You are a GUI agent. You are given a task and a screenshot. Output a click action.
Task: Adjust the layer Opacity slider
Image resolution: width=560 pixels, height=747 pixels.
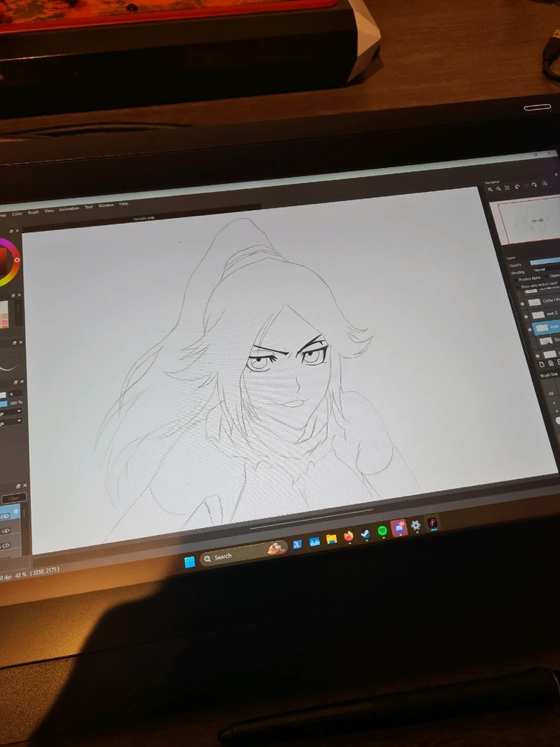point(545,261)
